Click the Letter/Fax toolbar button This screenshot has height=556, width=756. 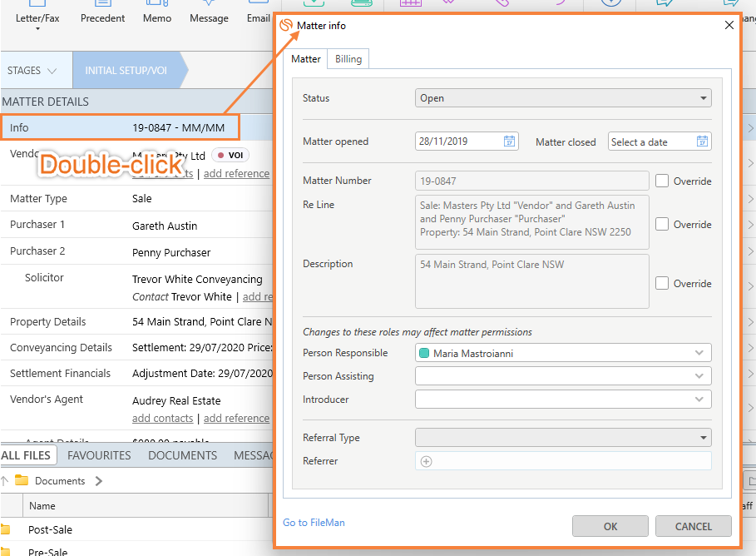(38, 17)
